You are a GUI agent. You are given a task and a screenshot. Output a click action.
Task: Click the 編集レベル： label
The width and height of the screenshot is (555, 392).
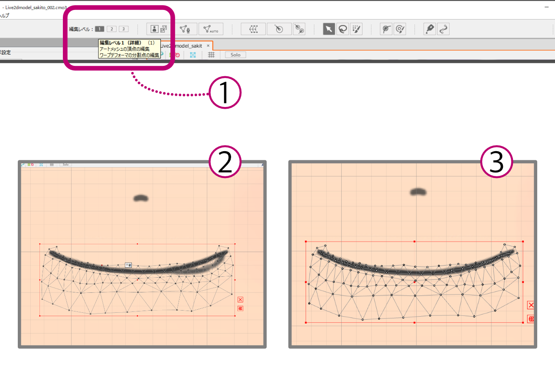point(81,29)
